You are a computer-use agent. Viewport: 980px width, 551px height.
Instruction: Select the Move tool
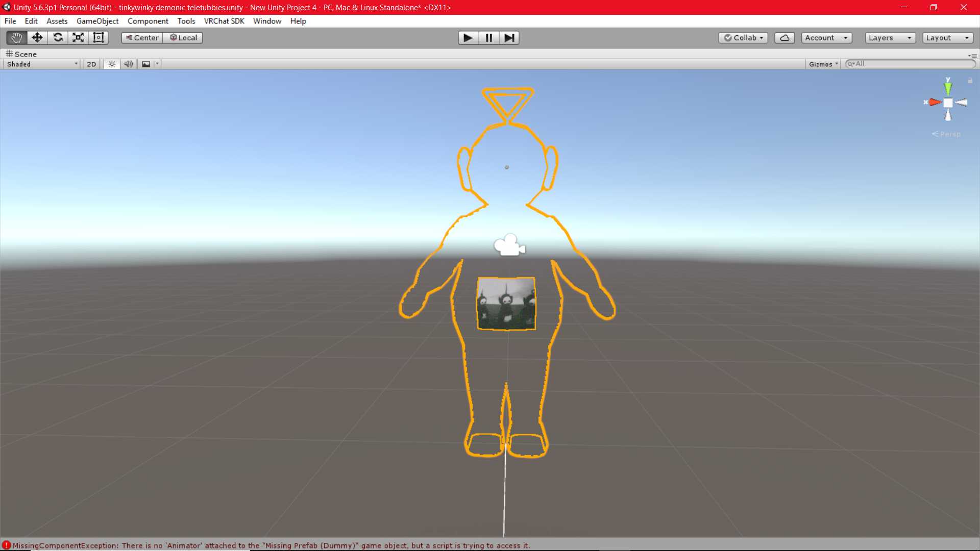(x=37, y=38)
